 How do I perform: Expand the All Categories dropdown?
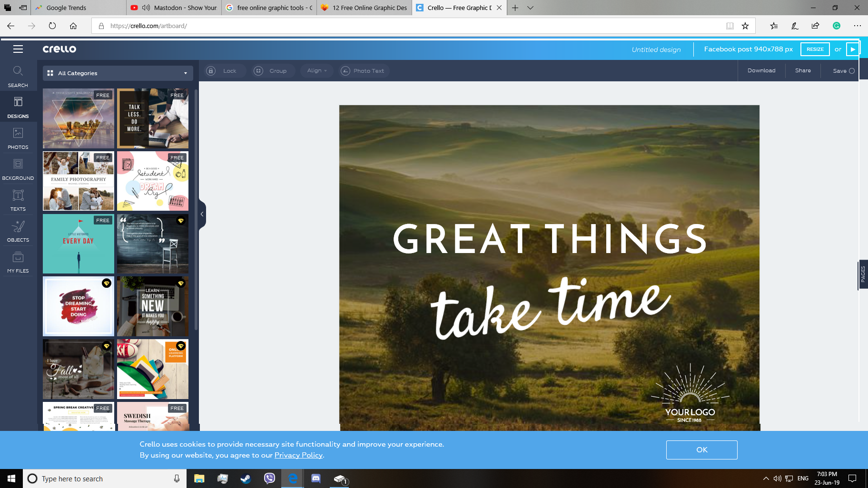click(x=118, y=73)
